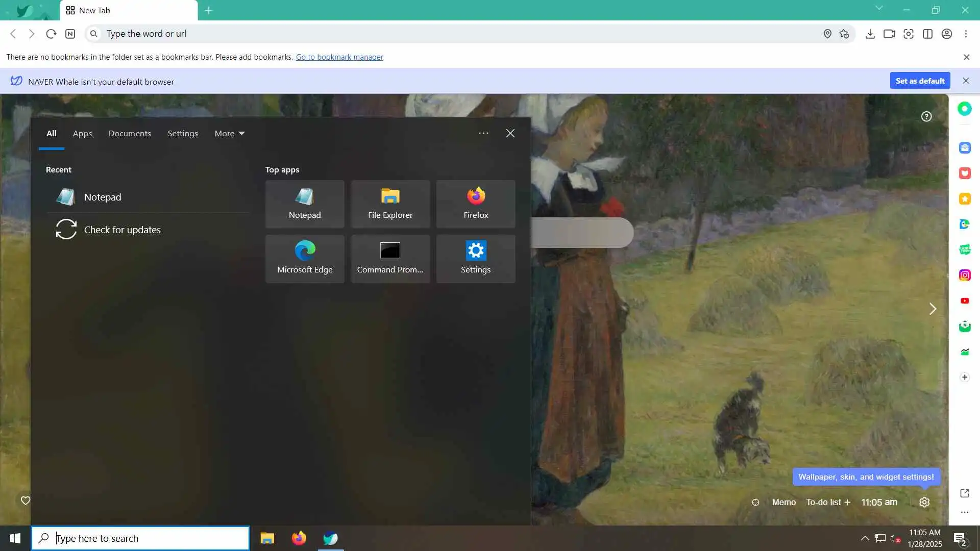
Task: Open the downloads icon in toolbar
Action: tap(870, 34)
